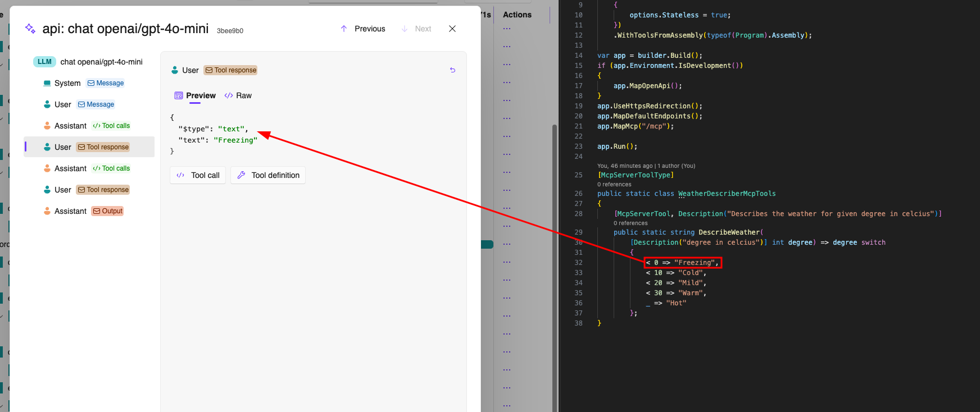Select the last User Tool response row
The height and width of the screenshot is (412, 980).
[87, 190]
